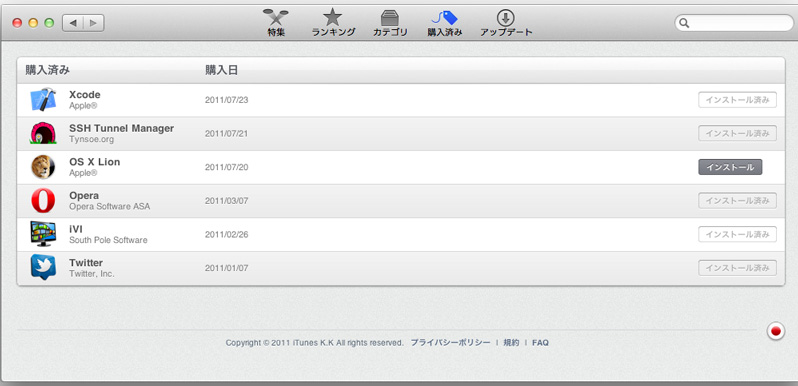Open the 特集 (Featured) tab

pos(276,23)
